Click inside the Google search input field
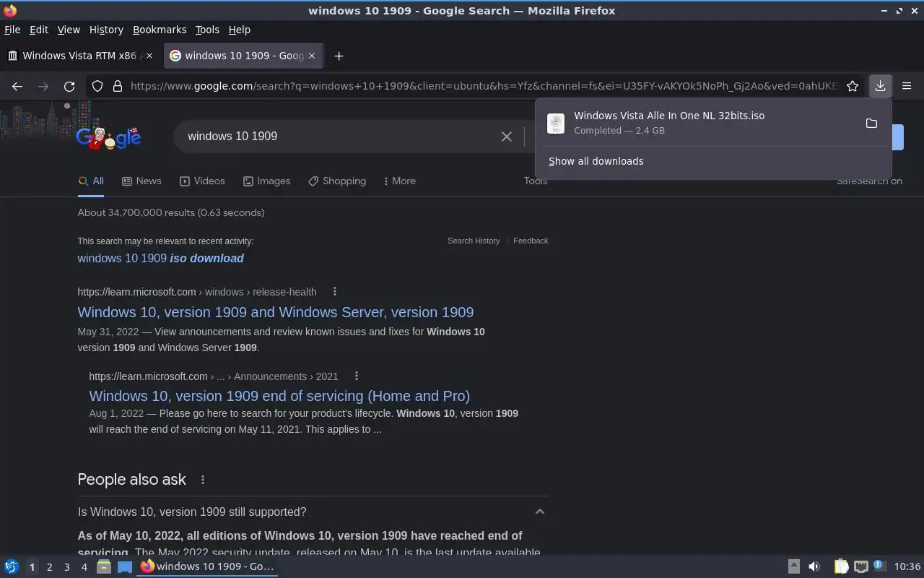 (339, 136)
